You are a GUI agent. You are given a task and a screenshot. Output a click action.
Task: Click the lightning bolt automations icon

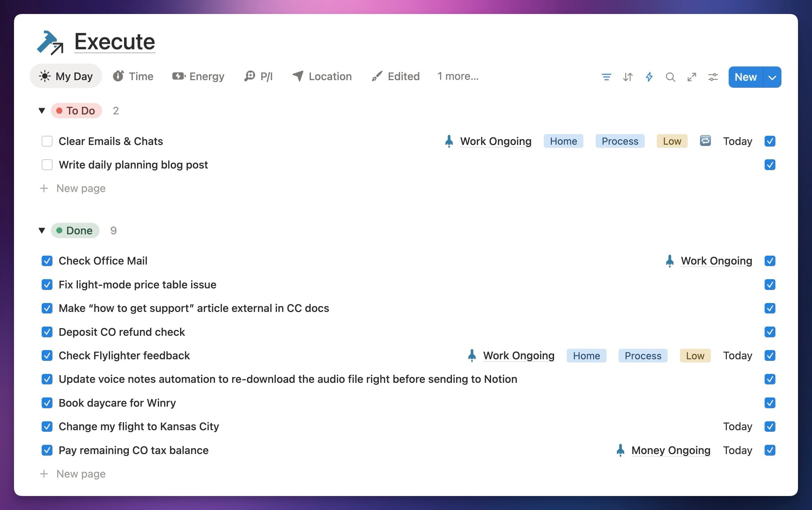[x=649, y=77]
